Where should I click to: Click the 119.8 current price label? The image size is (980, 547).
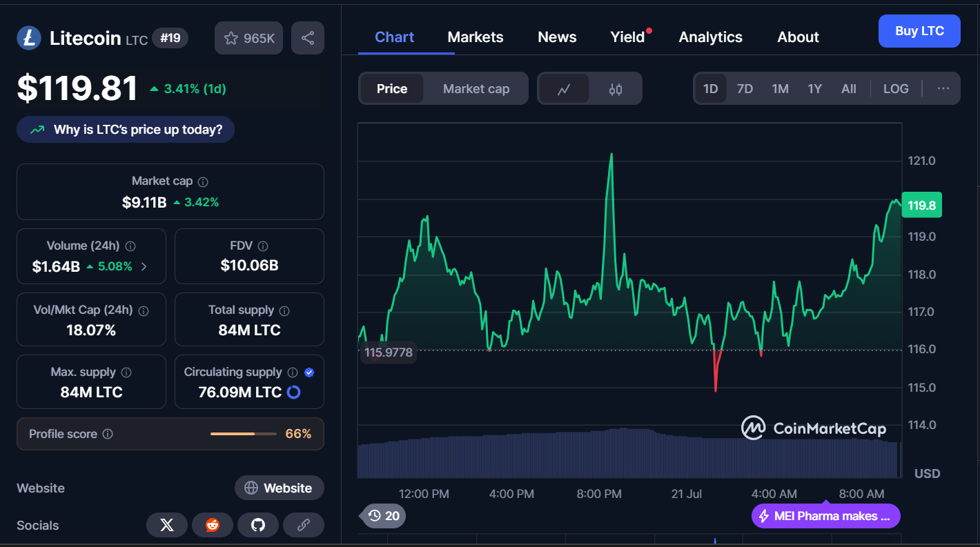pos(921,205)
